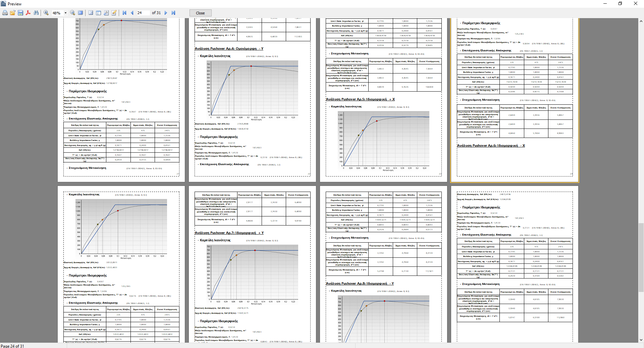644x348 pixels.
Task: Open Find with the binoculars icon
Action: tap(36, 13)
